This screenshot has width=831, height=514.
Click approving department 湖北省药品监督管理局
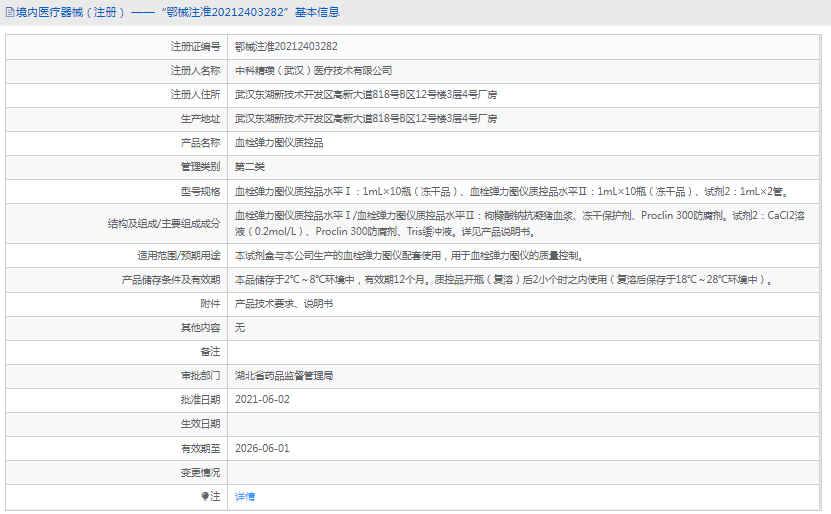tap(284, 376)
